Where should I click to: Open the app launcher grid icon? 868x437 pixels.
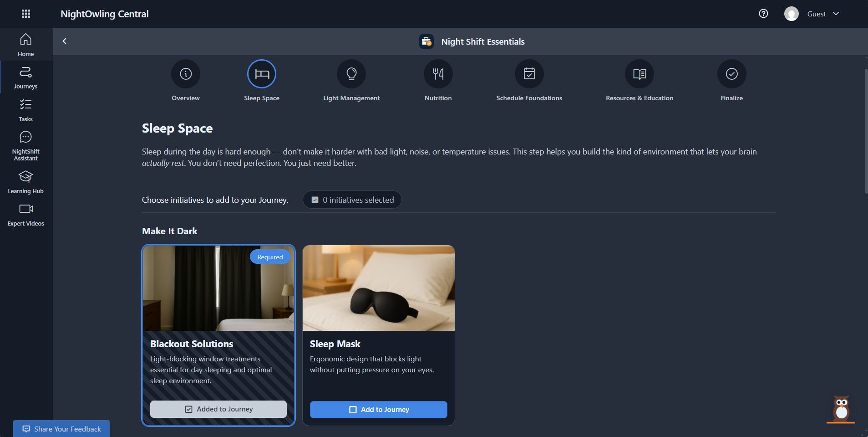coord(26,14)
